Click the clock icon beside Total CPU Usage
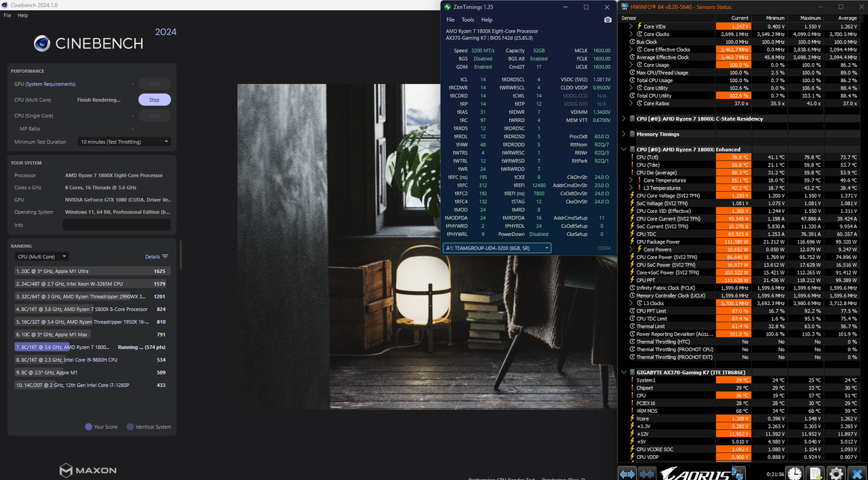Viewport: 868px width, 480px height. pos(632,81)
